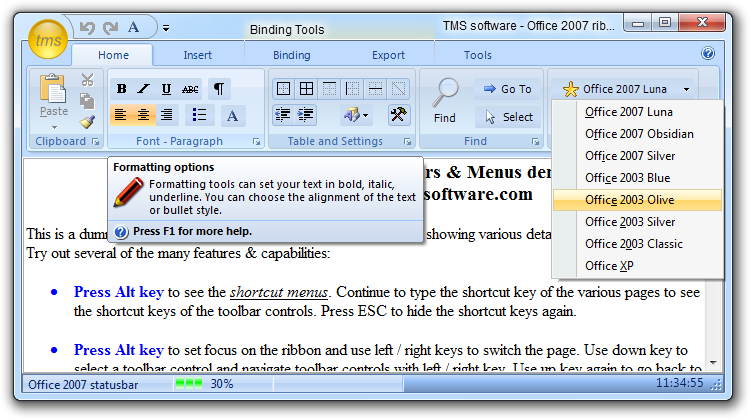
Task: Open the quick access customize dropdown
Action: tap(166, 29)
